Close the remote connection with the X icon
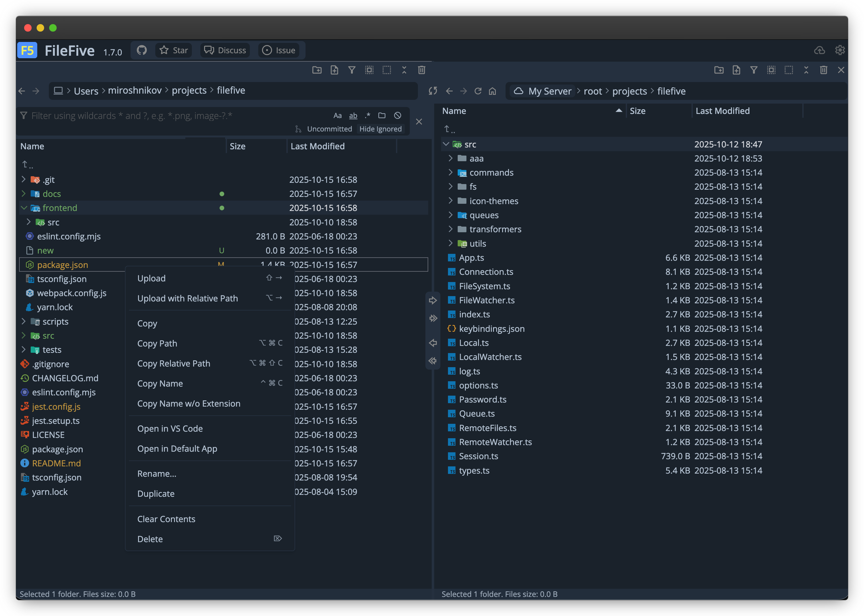This screenshot has height=616, width=864. coord(841,70)
